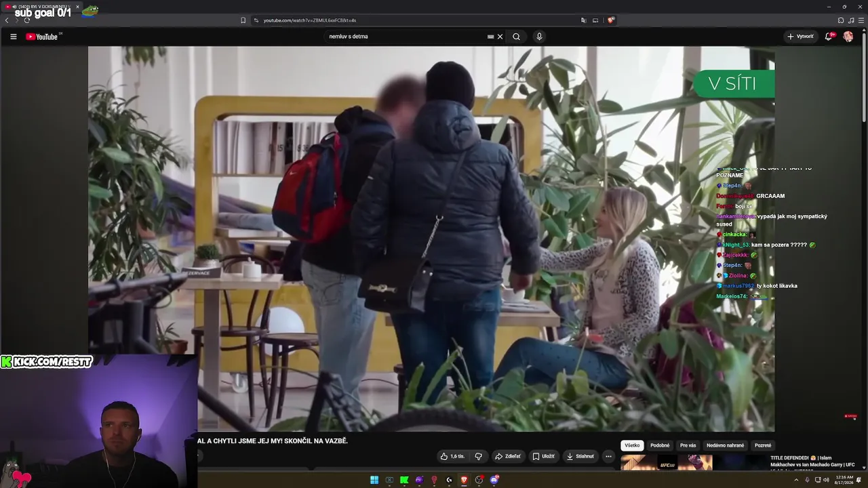The height and width of the screenshot is (488, 868).
Task: Like the video showing 1,6 tis.
Action: tap(452, 456)
